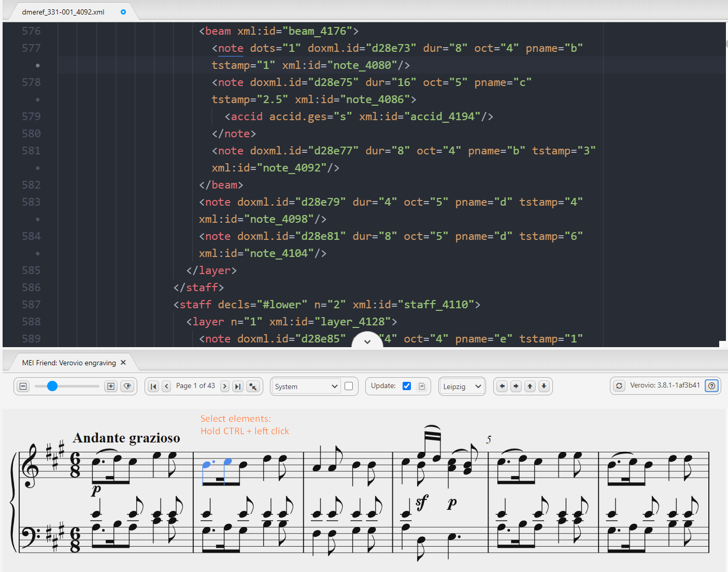The image size is (728, 572).
Task: Navigate to next note with right arrow
Action: pos(516,386)
